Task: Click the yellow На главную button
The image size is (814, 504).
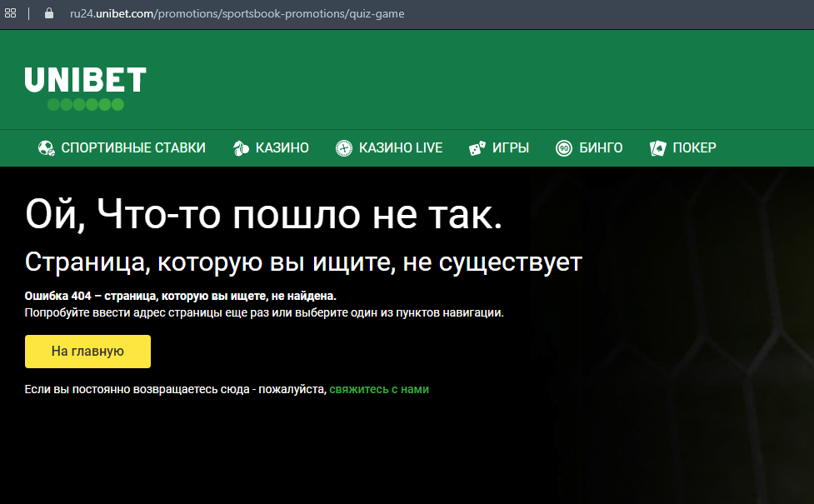Action: (x=87, y=352)
